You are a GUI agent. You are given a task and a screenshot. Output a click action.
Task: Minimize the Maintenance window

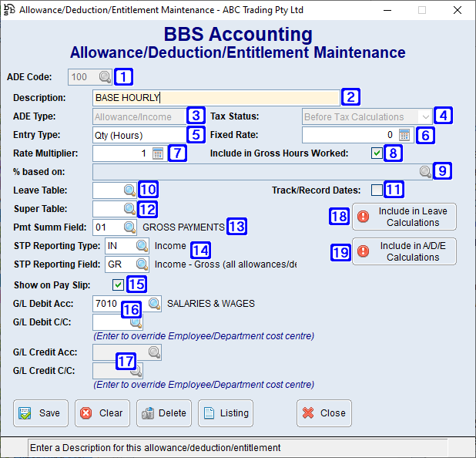point(387,10)
